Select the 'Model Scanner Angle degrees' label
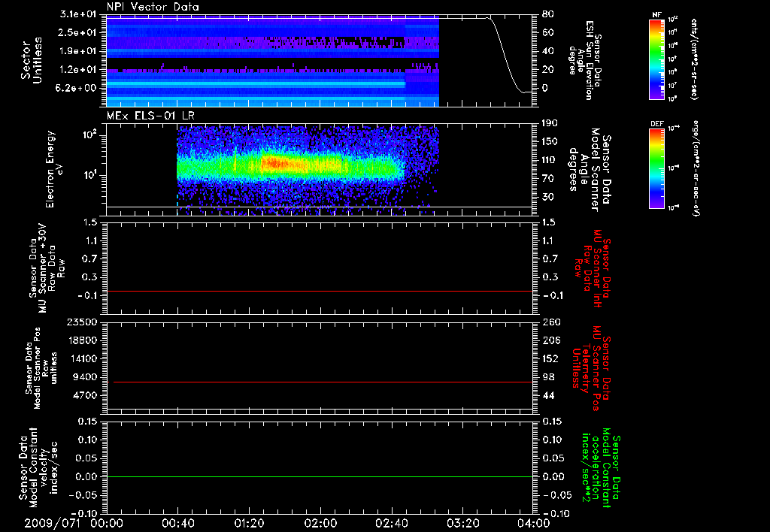This screenshot has width=770, height=532. (x=589, y=170)
